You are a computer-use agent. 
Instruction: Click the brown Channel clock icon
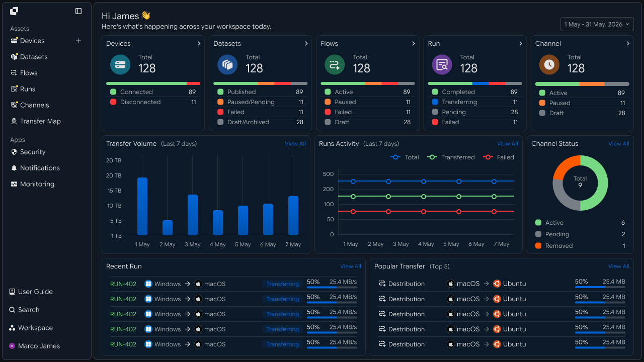[549, 65]
